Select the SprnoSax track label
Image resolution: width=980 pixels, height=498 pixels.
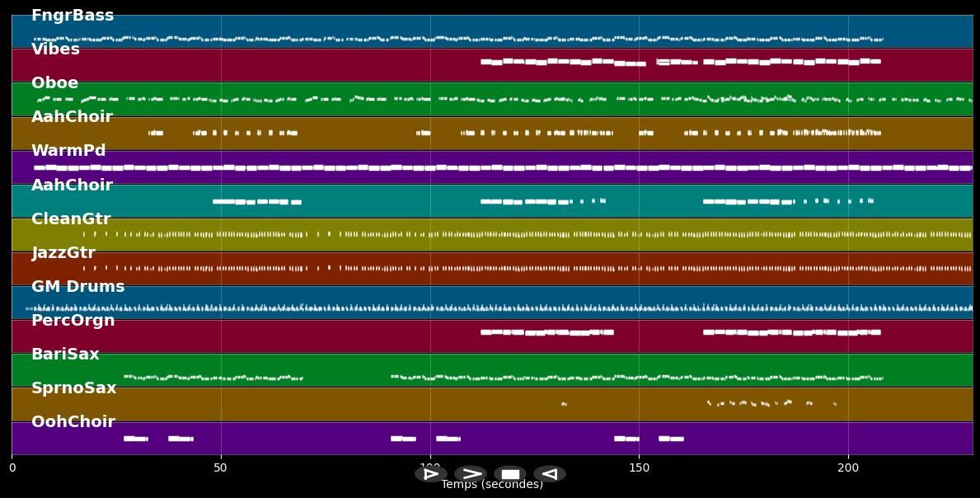click(x=75, y=388)
